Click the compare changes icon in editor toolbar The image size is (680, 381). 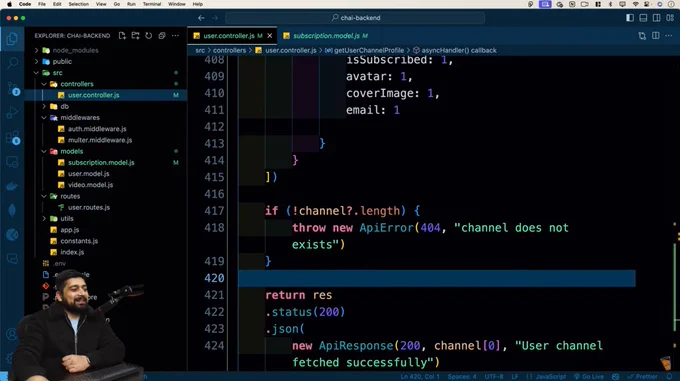(x=642, y=36)
